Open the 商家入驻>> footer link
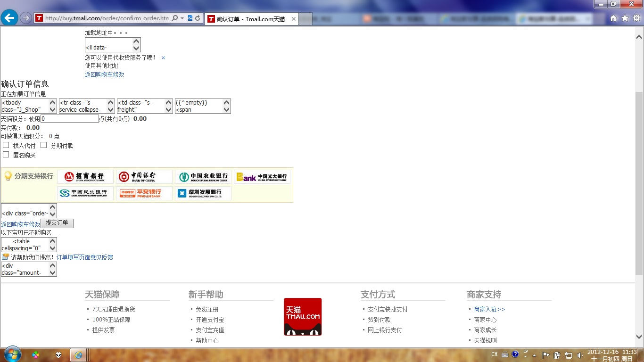 [x=489, y=309]
